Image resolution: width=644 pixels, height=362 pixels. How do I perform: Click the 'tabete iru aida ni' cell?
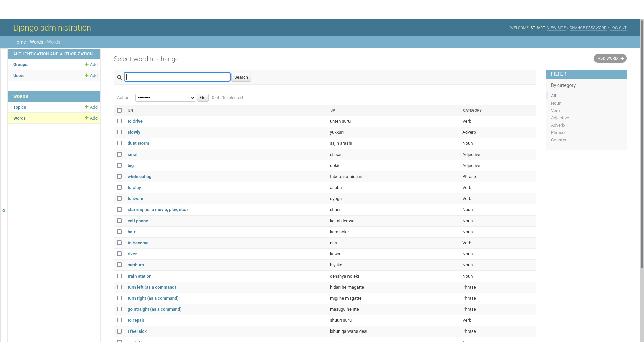346,176
